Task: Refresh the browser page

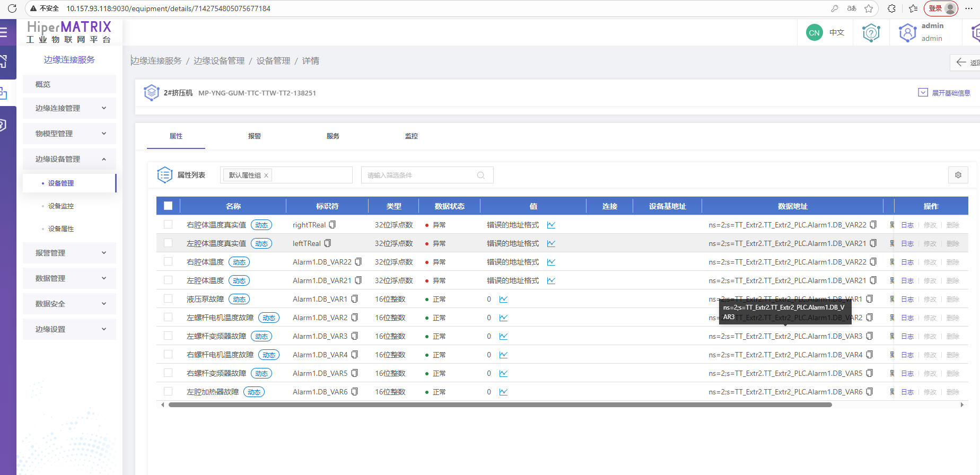Action: (x=12, y=8)
